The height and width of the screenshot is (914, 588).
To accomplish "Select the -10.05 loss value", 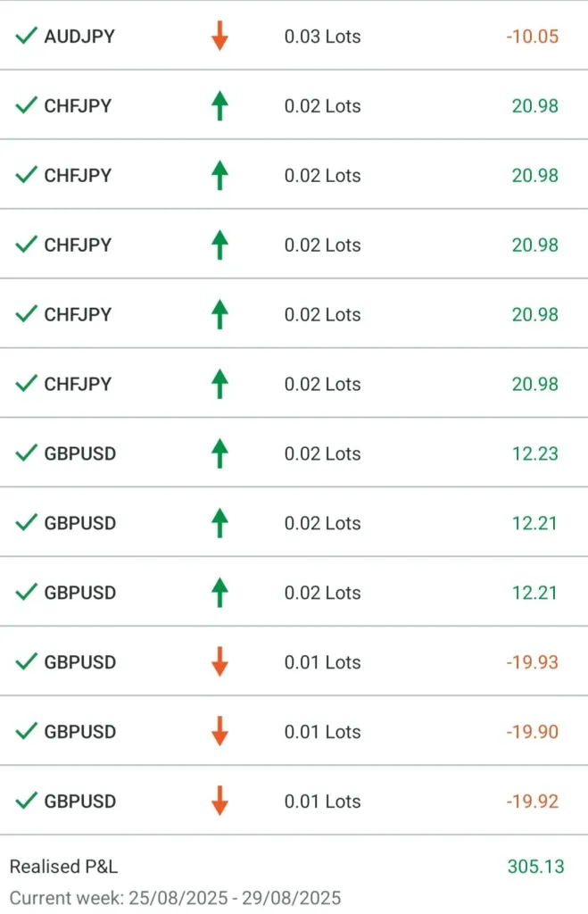I will [532, 37].
